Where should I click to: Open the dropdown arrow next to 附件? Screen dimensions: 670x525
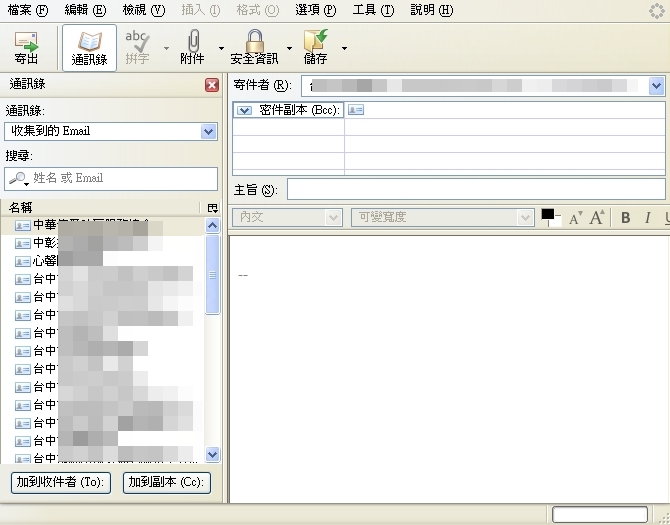[221, 48]
